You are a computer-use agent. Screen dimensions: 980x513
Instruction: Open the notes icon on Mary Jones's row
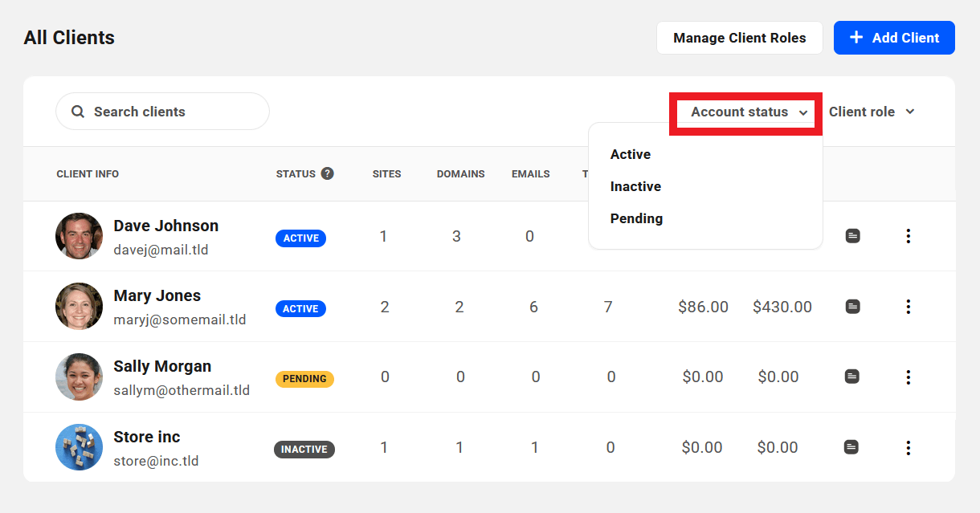click(x=852, y=306)
